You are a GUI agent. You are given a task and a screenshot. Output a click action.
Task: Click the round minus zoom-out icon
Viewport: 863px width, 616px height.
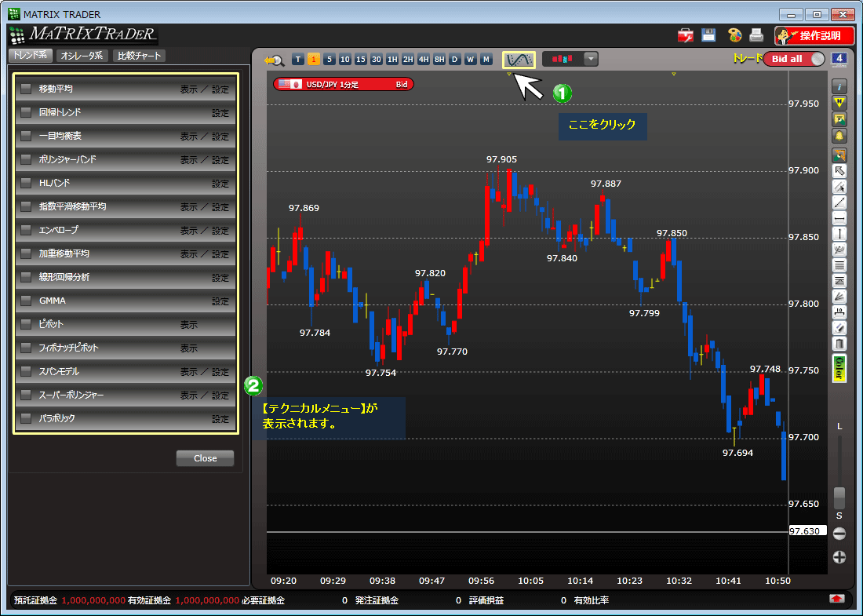click(839, 533)
